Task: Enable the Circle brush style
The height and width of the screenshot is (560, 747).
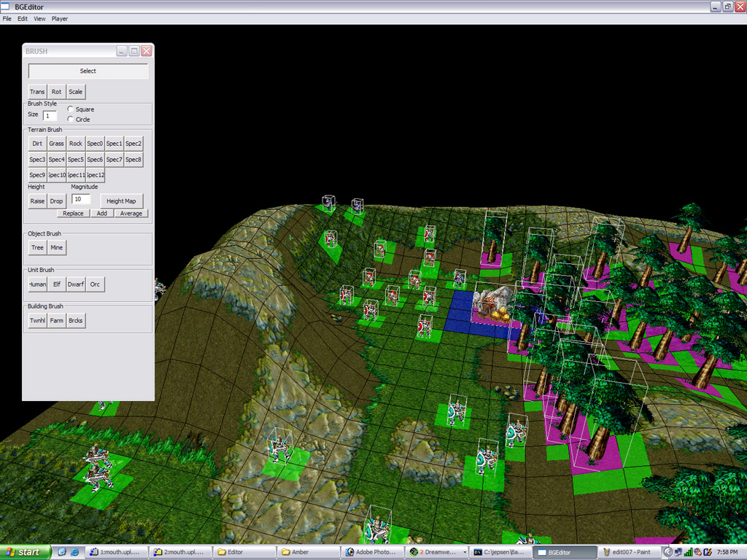Action: (x=70, y=119)
